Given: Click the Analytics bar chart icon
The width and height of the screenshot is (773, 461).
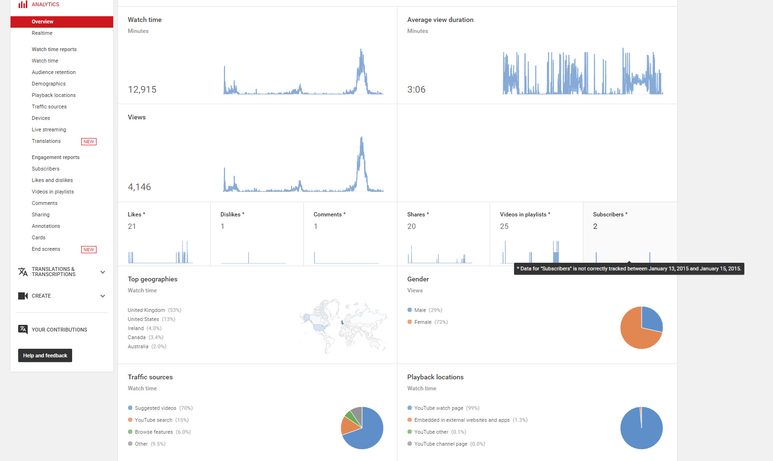Looking at the screenshot, I should [23, 4].
